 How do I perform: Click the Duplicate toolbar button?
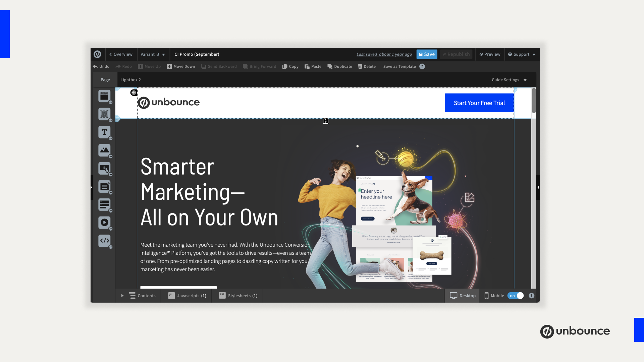(340, 66)
